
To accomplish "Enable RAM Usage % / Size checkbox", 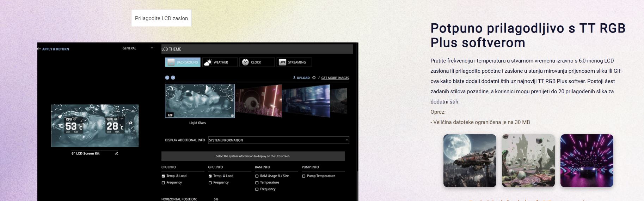I will coord(257,176).
